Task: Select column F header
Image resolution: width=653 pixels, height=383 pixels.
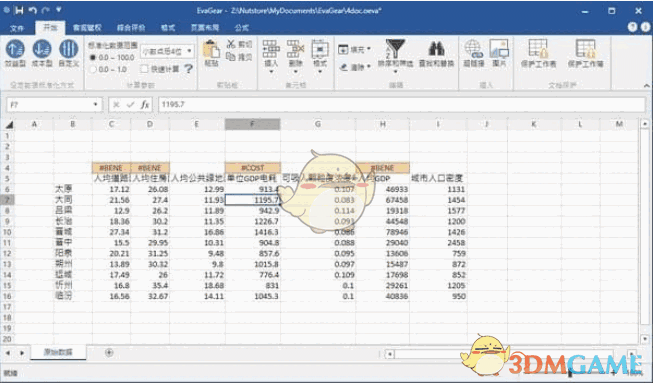Action: (x=252, y=124)
